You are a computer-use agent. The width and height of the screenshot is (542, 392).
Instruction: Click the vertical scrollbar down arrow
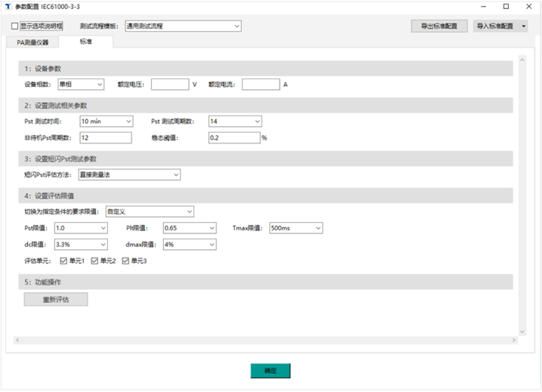(522, 332)
